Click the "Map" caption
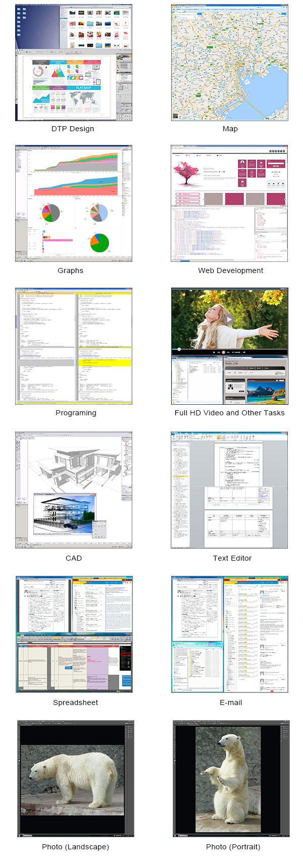The width and height of the screenshot is (303, 868). click(230, 129)
